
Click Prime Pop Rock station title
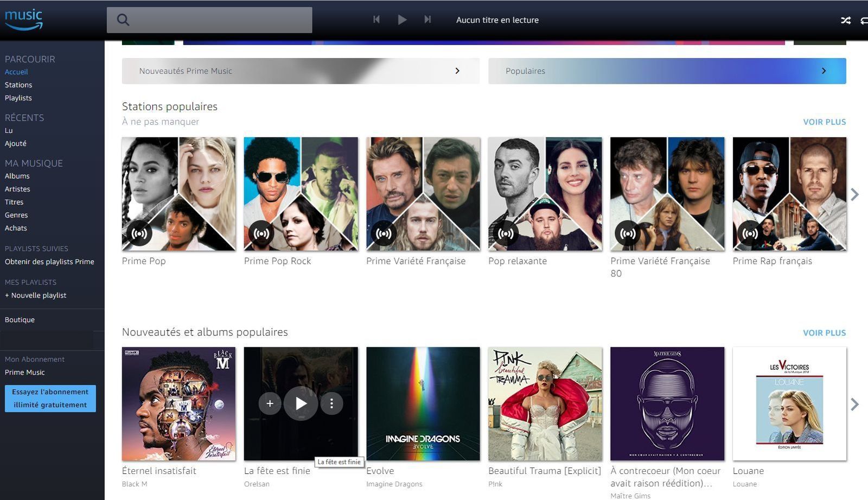tap(277, 261)
